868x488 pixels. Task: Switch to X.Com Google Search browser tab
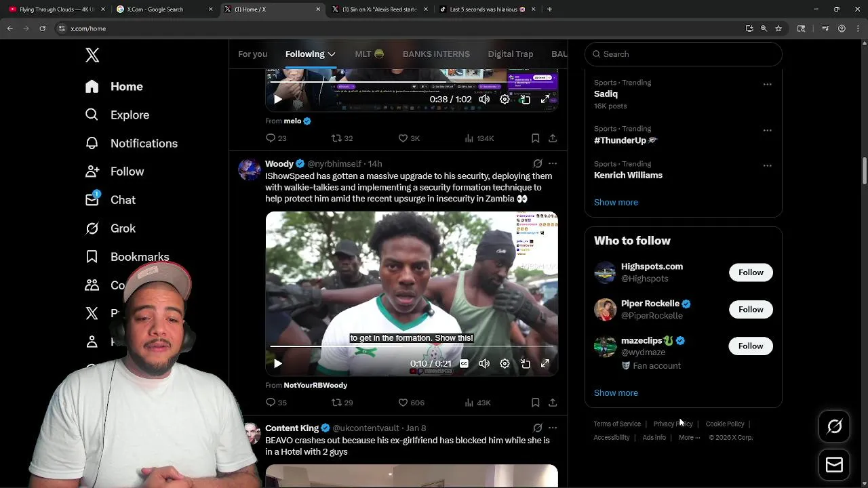click(163, 9)
